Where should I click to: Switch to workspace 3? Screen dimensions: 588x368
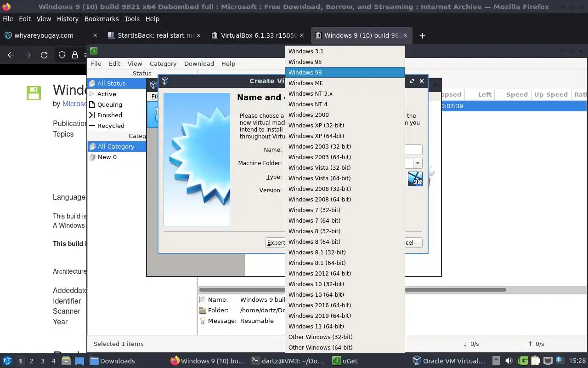(42, 361)
